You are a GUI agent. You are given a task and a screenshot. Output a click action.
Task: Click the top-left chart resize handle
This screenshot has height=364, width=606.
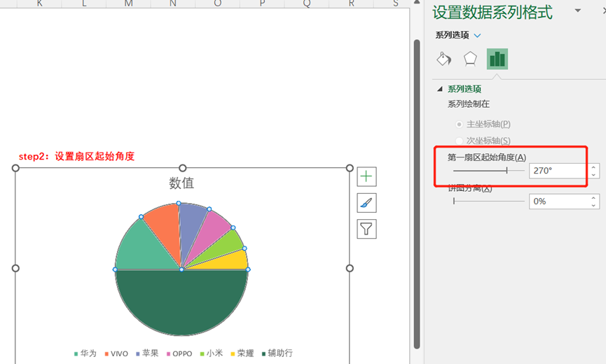tap(15, 168)
